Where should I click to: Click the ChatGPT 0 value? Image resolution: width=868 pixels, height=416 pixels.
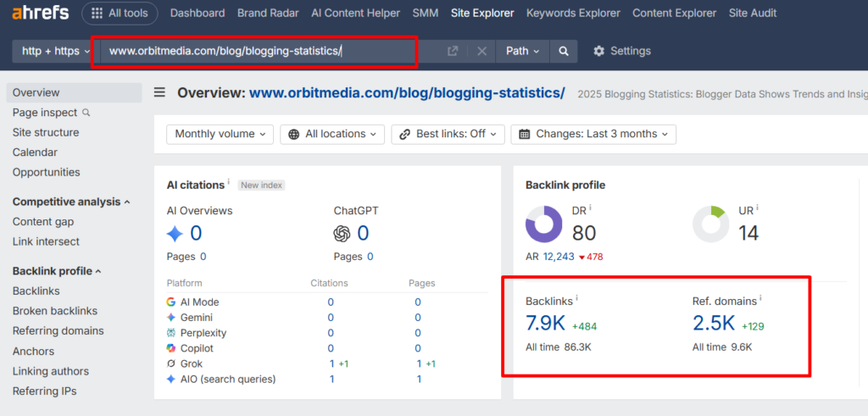363,234
